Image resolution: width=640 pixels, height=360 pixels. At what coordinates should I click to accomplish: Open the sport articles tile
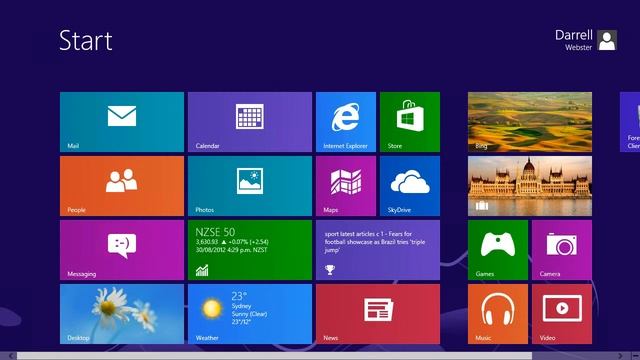(x=378, y=250)
